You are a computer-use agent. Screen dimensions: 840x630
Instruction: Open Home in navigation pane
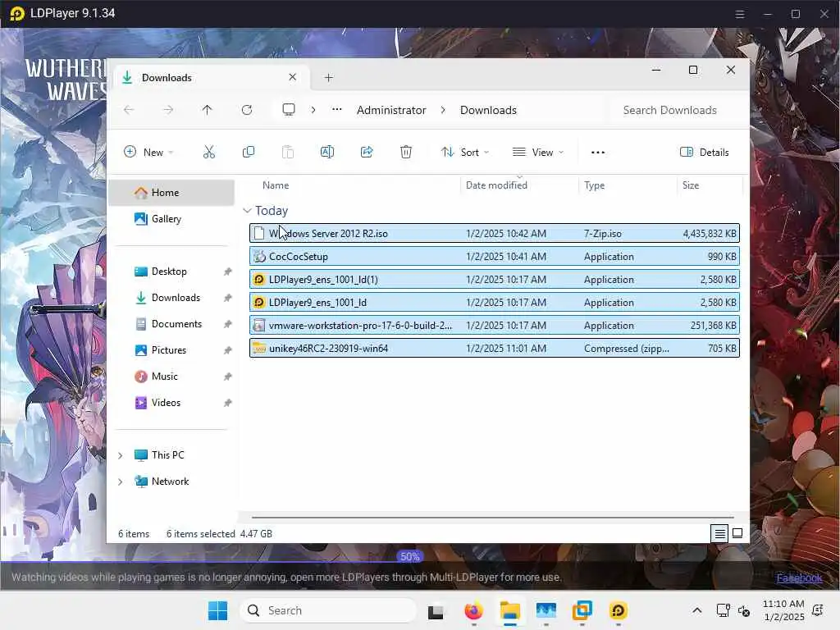pyautogui.click(x=171, y=193)
